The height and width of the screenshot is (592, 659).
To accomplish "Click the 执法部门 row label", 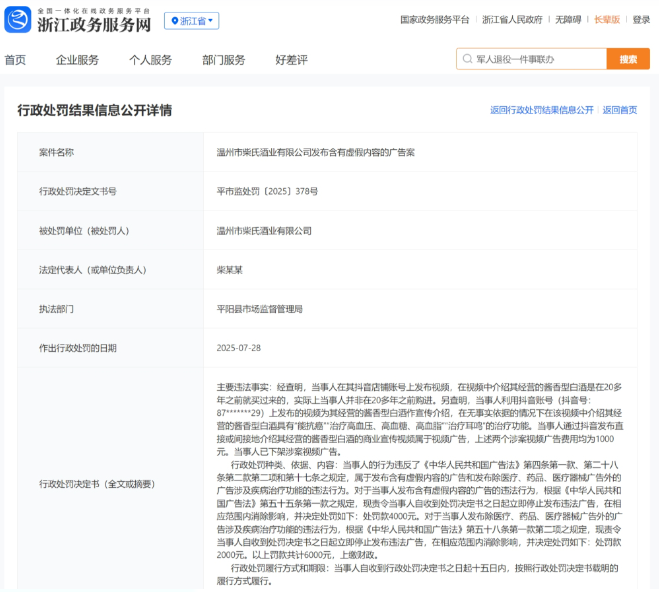I will tap(56, 309).
